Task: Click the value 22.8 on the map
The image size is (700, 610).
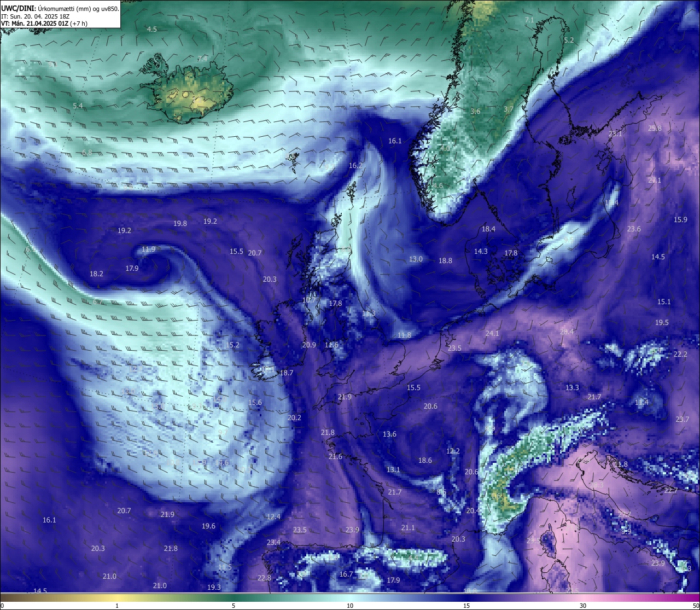Action: pos(264,578)
